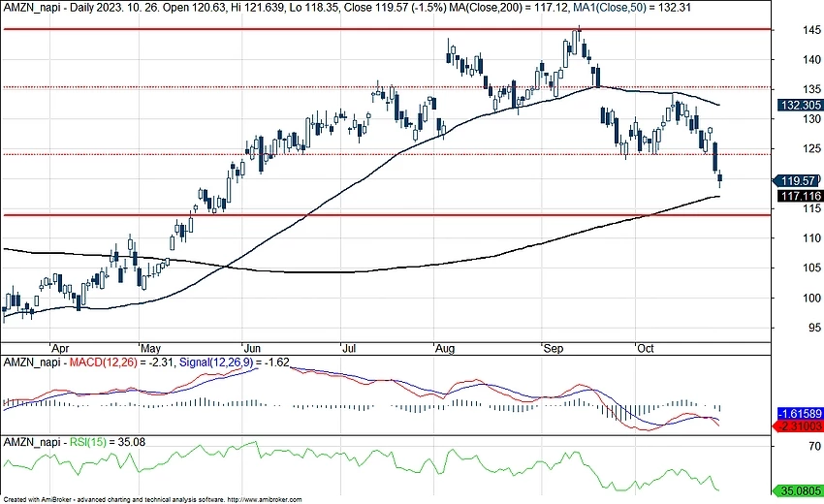Click the Jun month label on time axis
The height and width of the screenshot is (504, 824).
252,348
